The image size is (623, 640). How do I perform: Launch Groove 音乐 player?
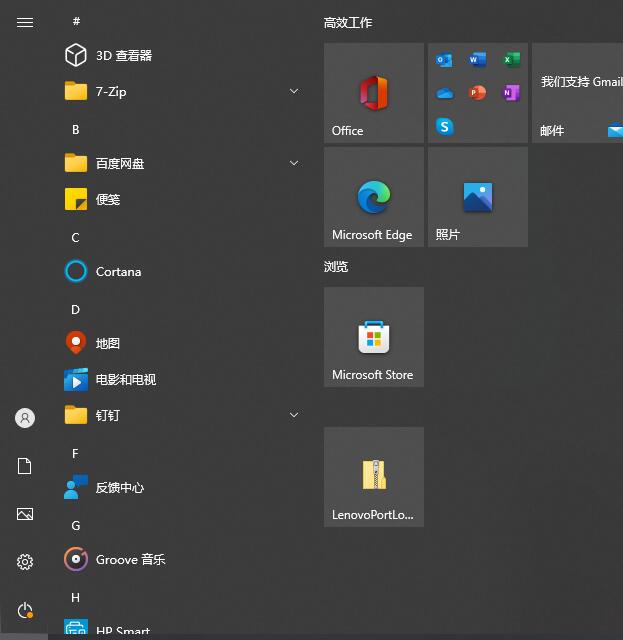pos(130,560)
